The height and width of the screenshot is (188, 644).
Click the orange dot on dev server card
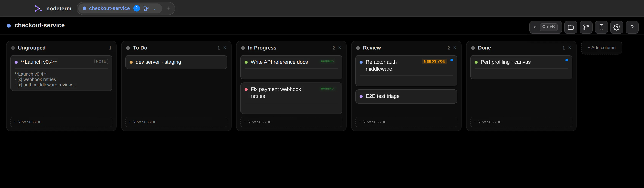[x=131, y=62]
